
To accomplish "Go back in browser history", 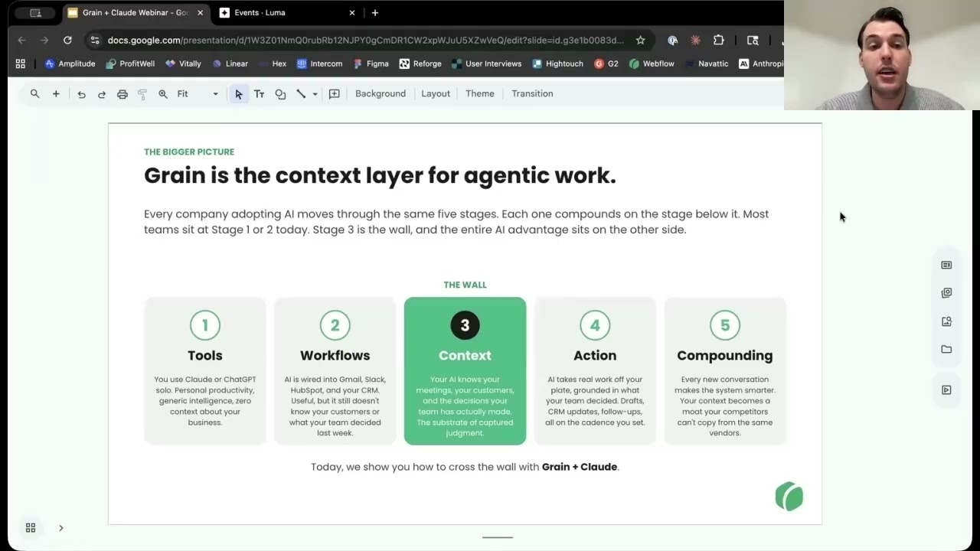I will tap(21, 40).
